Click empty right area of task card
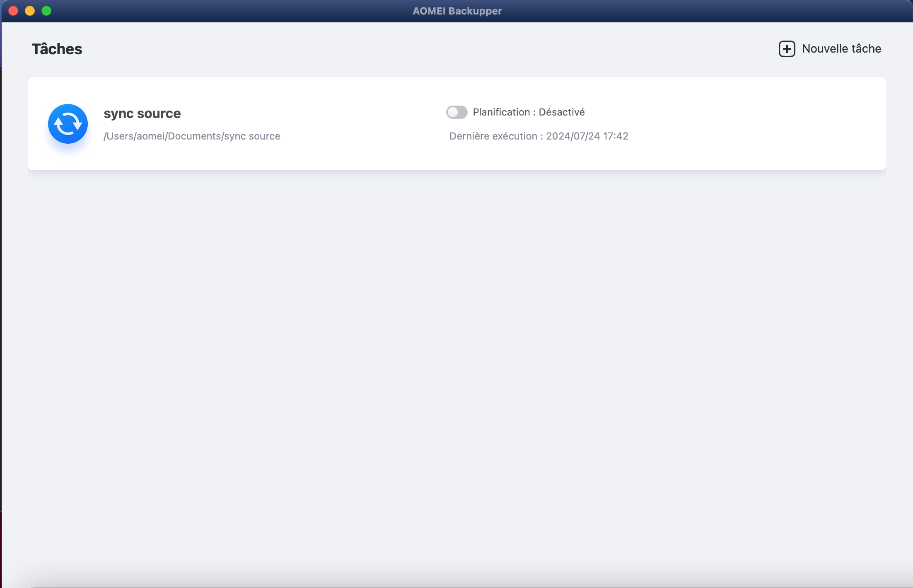 [766, 124]
